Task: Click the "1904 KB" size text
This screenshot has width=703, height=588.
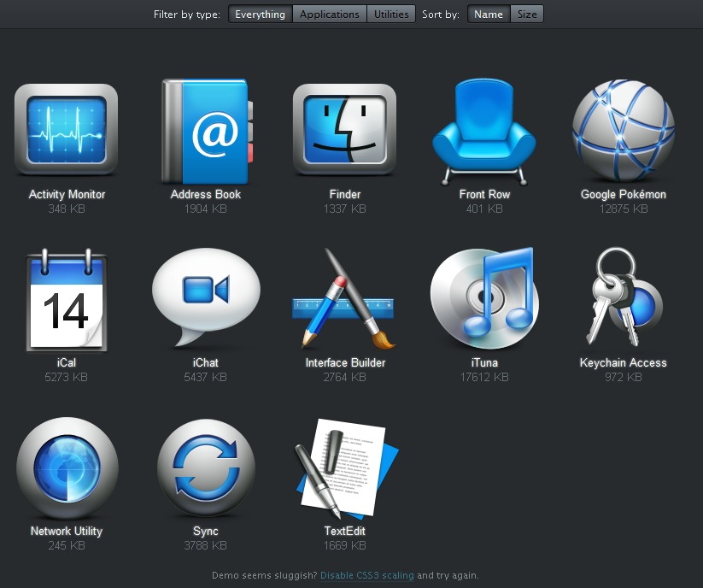Action: [x=206, y=209]
